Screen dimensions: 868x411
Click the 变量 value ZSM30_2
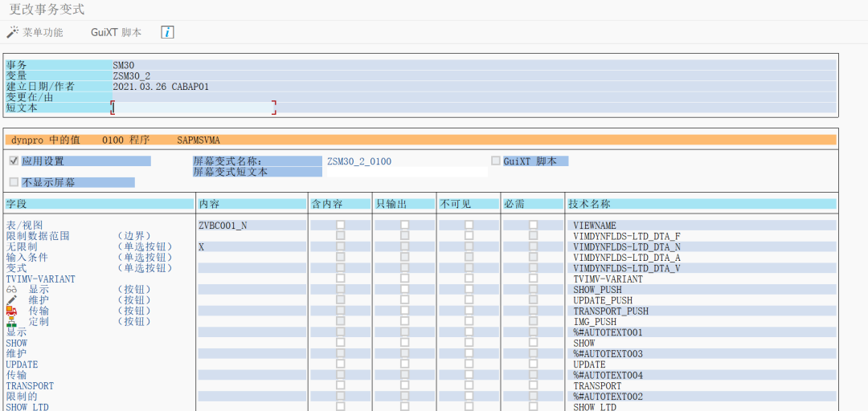click(x=132, y=75)
